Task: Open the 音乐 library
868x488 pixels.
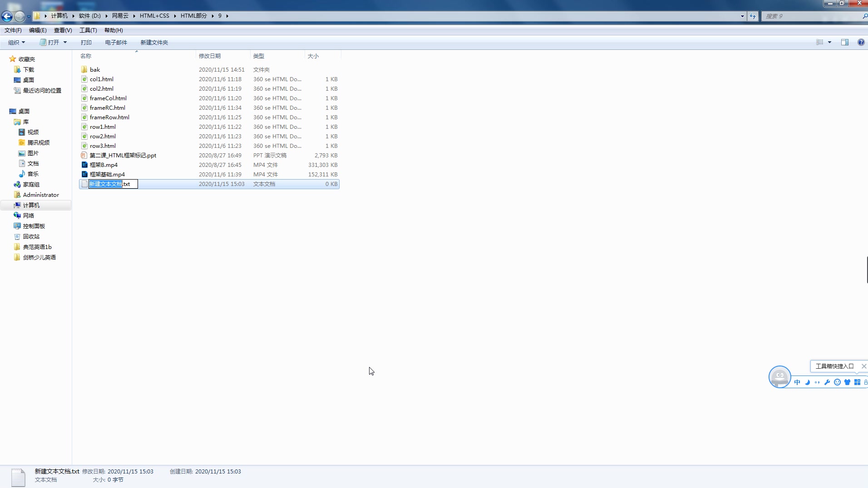Action: pos(33,174)
